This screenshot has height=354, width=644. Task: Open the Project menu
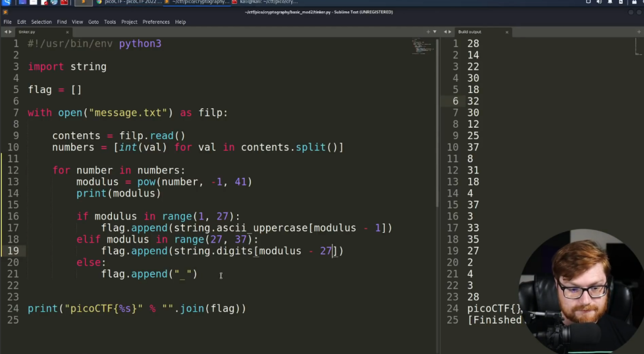coord(129,22)
